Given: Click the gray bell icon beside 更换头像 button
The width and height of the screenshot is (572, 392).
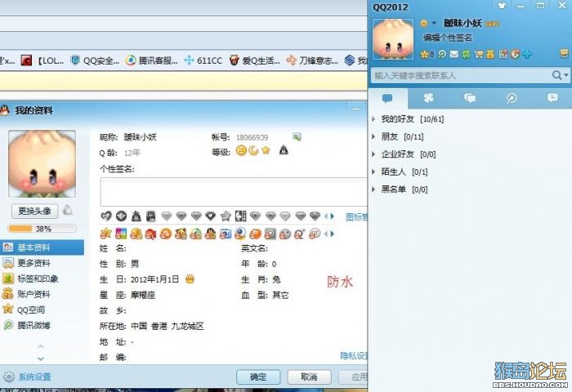Looking at the screenshot, I should (68, 210).
